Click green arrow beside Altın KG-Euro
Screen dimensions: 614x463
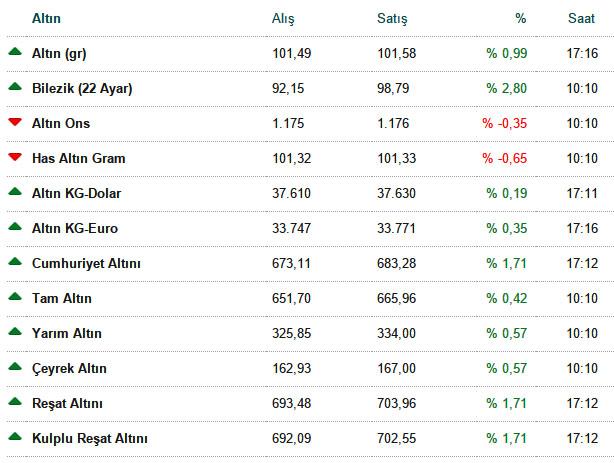pos(15,226)
